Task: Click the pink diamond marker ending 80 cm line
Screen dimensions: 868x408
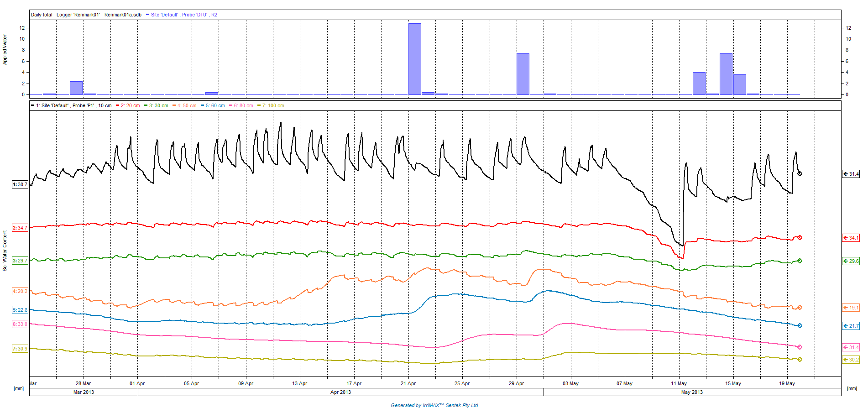Action: pos(800,347)
